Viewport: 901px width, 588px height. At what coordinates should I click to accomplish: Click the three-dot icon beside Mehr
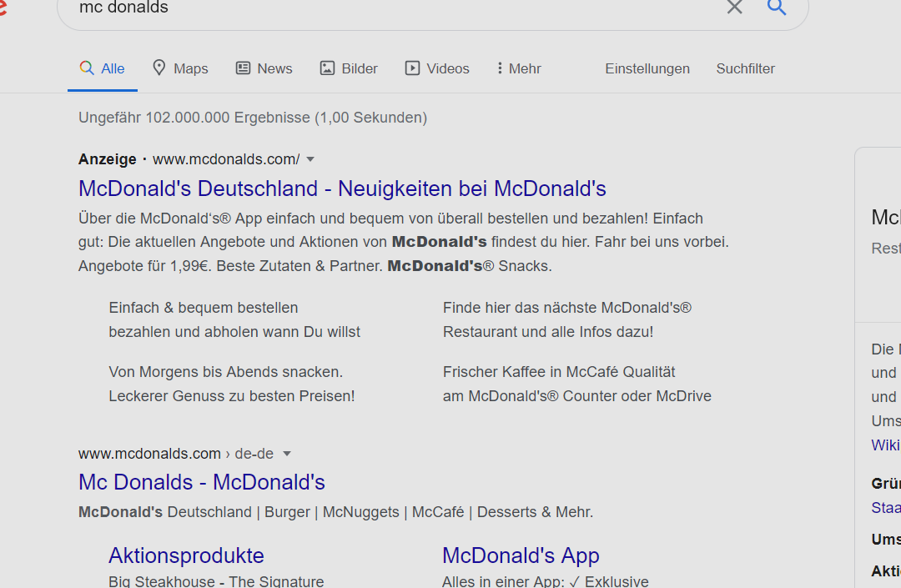coord(500,68)
